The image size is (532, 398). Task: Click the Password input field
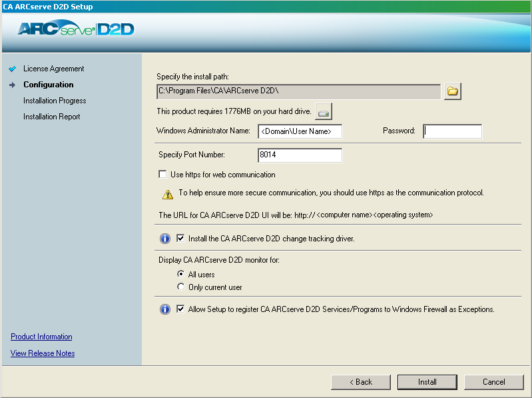[x=452, y=131]
